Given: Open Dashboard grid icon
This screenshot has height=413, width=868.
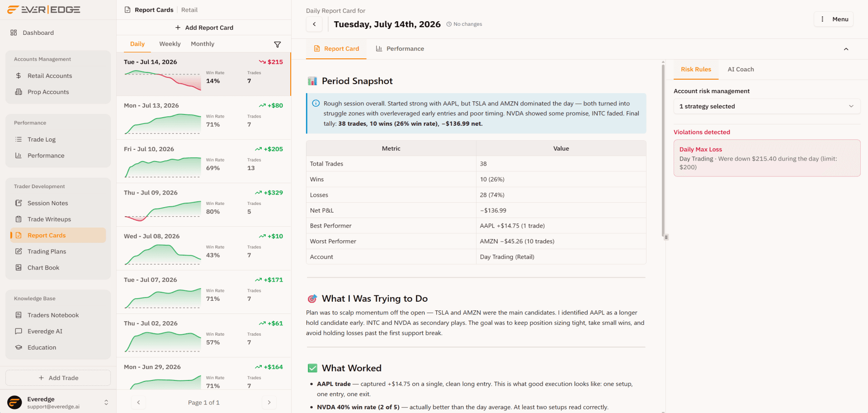Looking at the screenshot, I should coord(14,33).
